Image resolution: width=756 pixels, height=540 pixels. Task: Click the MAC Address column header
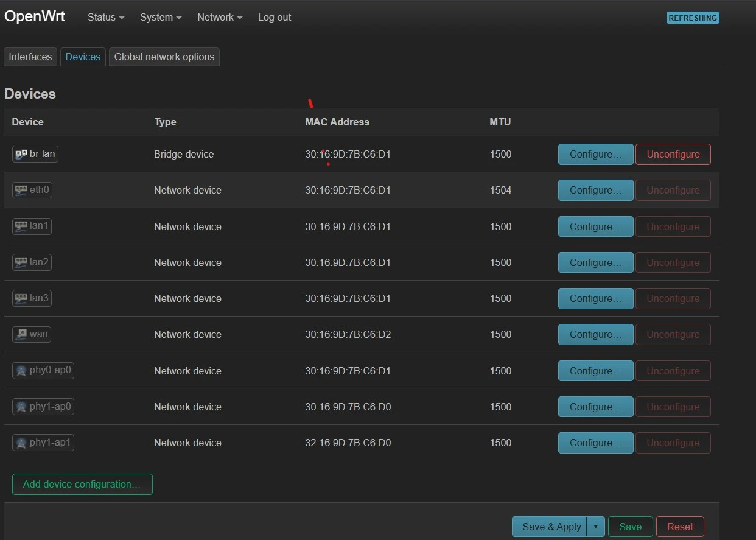pos(337,122)
